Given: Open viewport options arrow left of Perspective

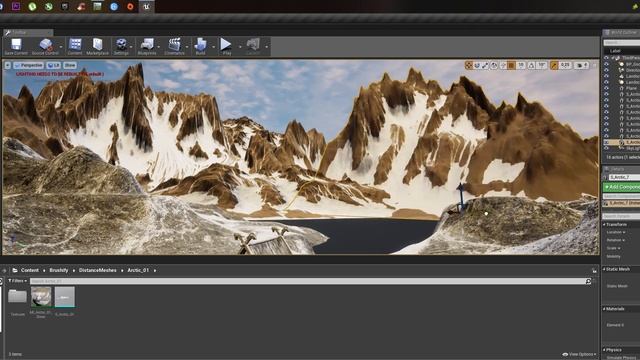Looking at the screenshot, I should click(8, 65).
